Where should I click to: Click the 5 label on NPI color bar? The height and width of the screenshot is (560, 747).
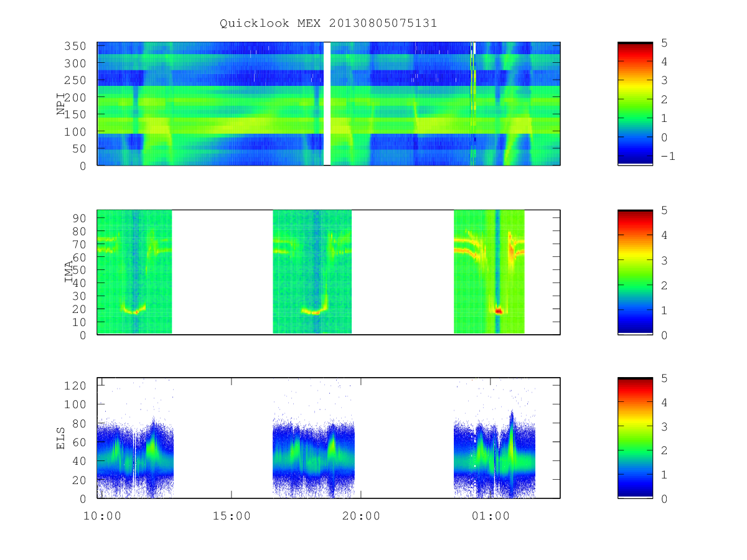tap(664, 42)
